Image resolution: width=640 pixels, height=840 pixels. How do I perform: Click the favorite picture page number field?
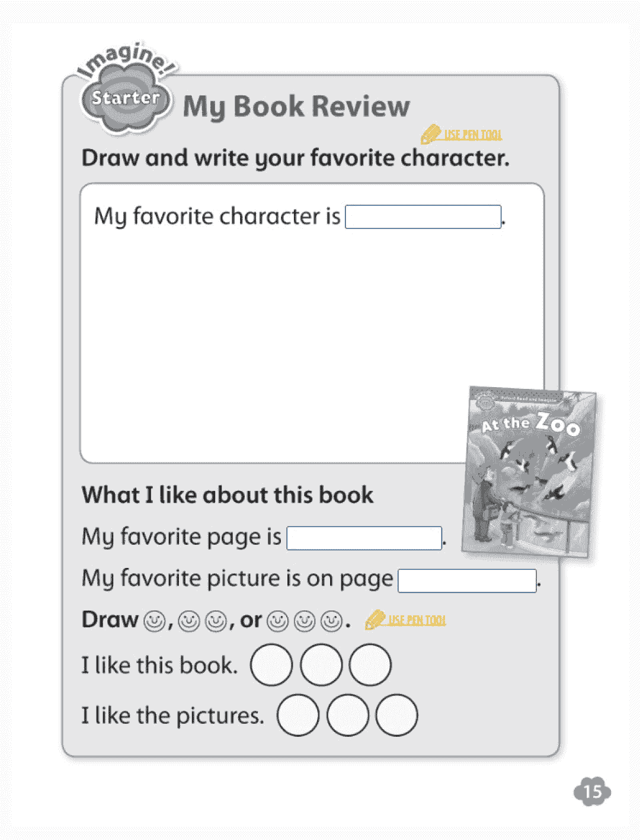tap(467, 580)
